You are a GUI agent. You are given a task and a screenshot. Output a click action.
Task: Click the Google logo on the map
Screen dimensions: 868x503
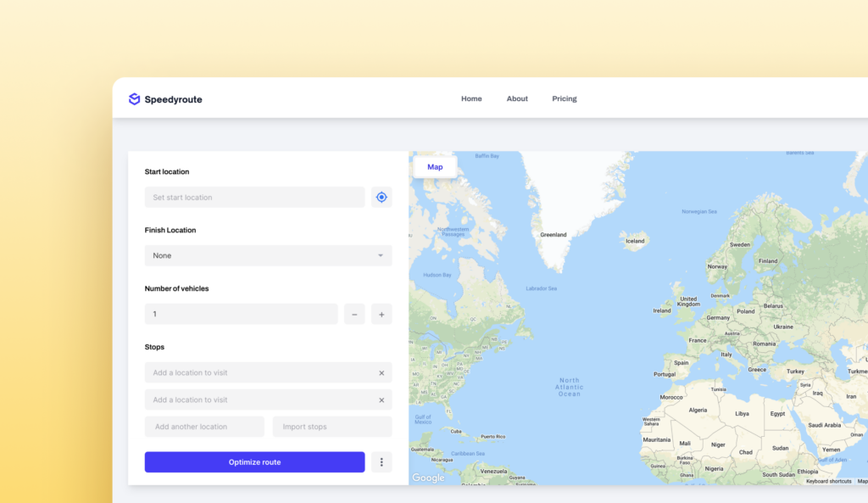point(427,478)
